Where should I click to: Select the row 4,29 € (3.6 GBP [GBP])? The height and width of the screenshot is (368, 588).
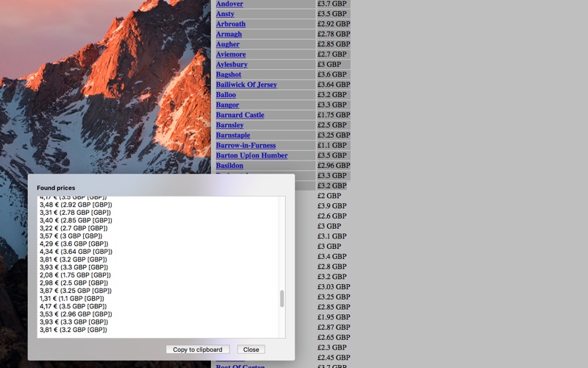(x=74, y=244)
